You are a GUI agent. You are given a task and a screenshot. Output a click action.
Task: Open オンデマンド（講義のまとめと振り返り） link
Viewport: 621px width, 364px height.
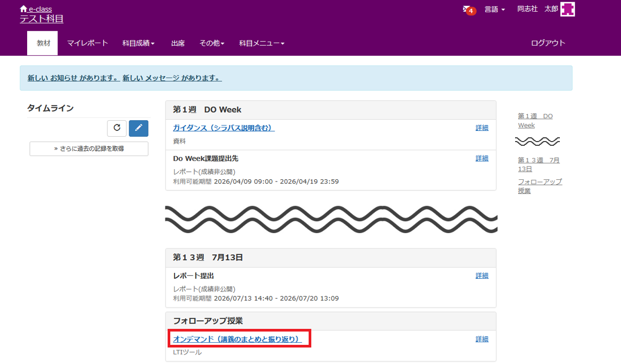pos(238,339)
